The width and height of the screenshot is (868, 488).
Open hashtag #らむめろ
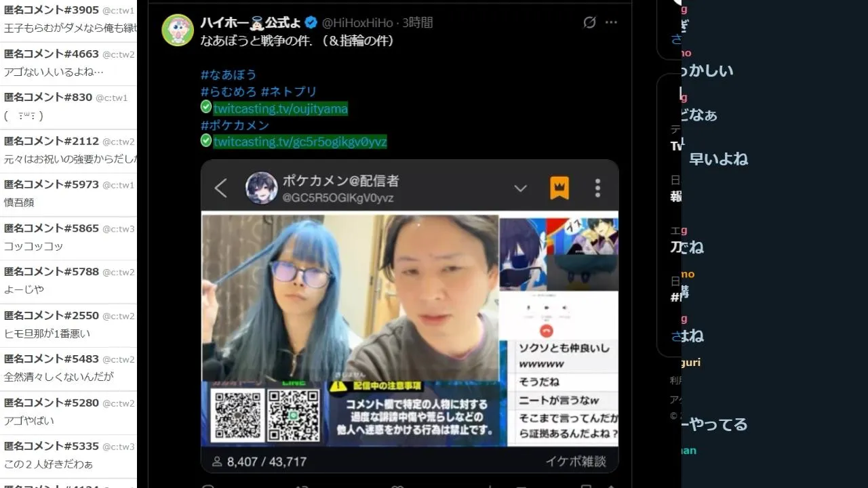[229, 91]
